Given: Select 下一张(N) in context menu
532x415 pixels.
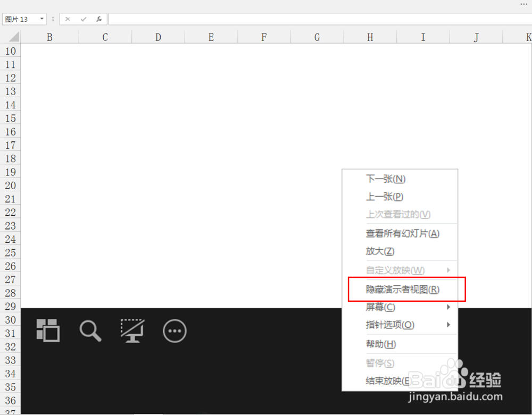Looking at the screenshot, I should (400, 179).
